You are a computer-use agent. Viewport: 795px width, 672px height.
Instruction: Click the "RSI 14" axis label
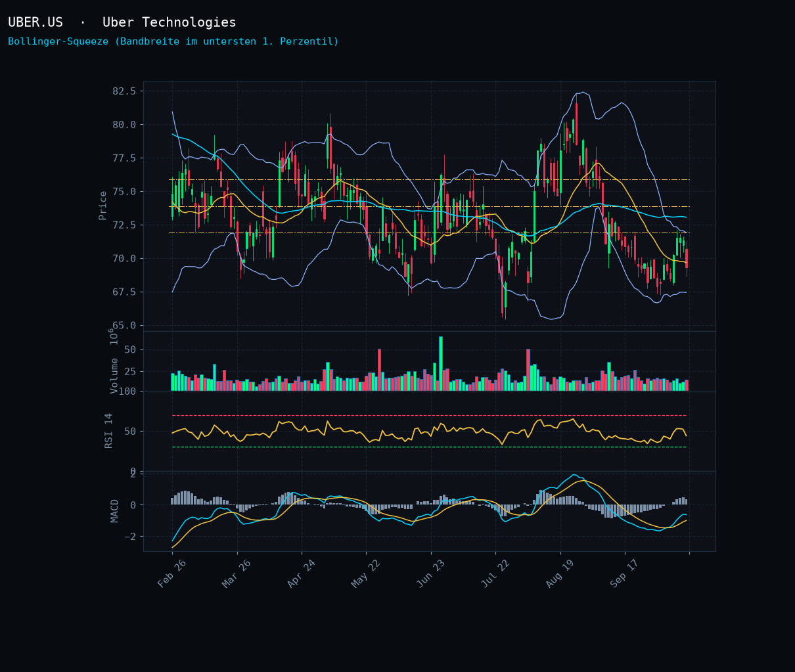click(109, 431)
